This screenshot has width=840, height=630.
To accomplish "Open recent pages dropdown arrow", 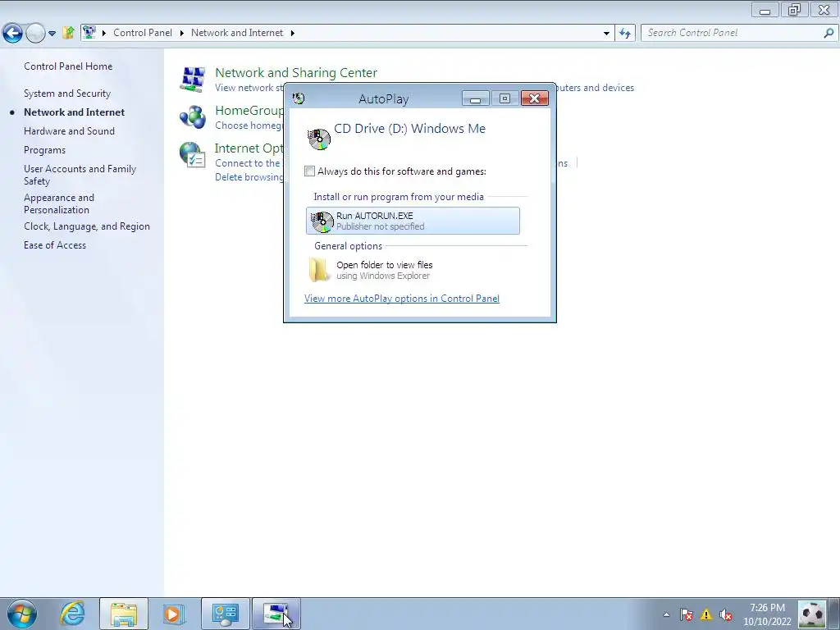I will 52,33.
